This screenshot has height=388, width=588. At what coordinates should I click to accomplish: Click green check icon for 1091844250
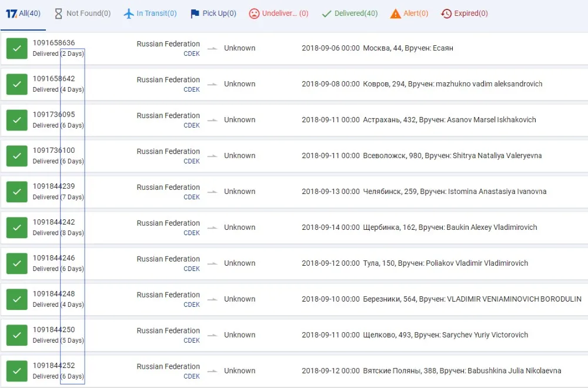[x=17, y=335]
